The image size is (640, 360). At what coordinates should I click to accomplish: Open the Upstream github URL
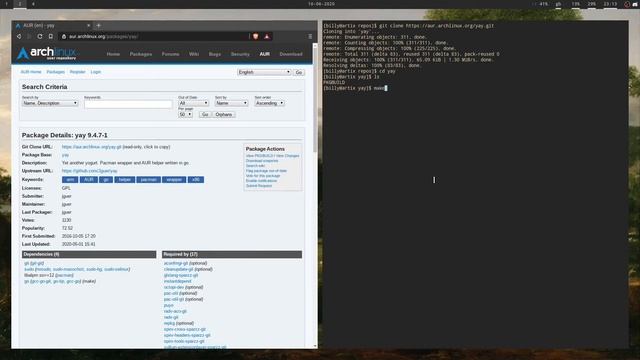[89, 171]
